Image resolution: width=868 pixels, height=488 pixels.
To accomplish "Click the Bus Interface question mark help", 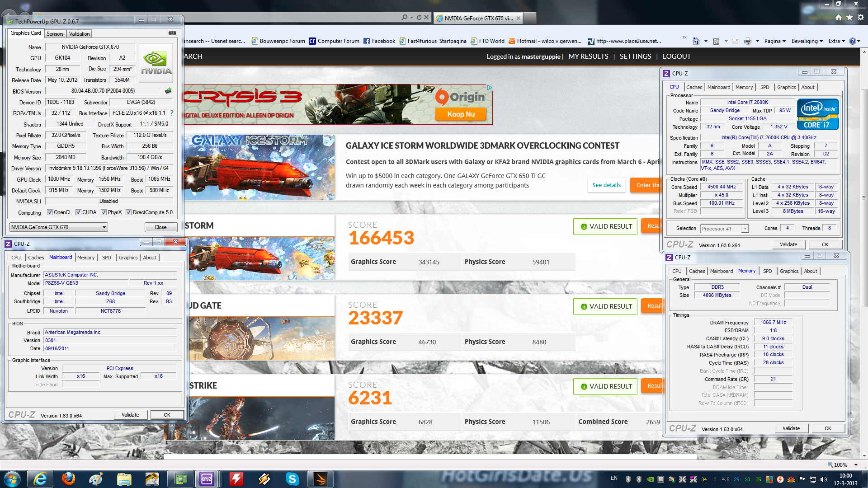I will pos(172,113).
